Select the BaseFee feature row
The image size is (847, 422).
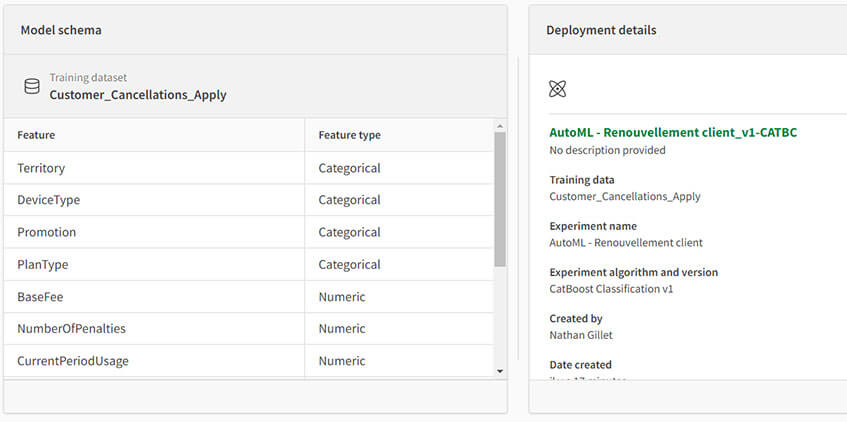pyautogui.click(x=248, y=297)
